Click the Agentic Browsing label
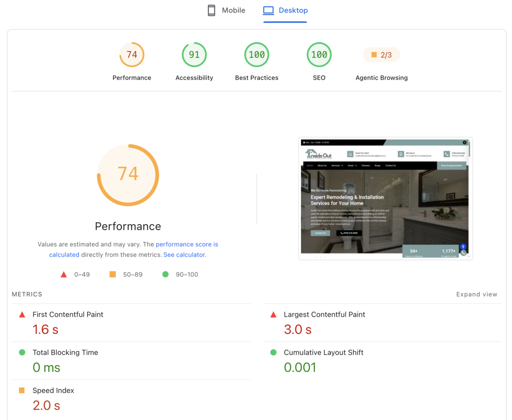 (x=382, y=78)
